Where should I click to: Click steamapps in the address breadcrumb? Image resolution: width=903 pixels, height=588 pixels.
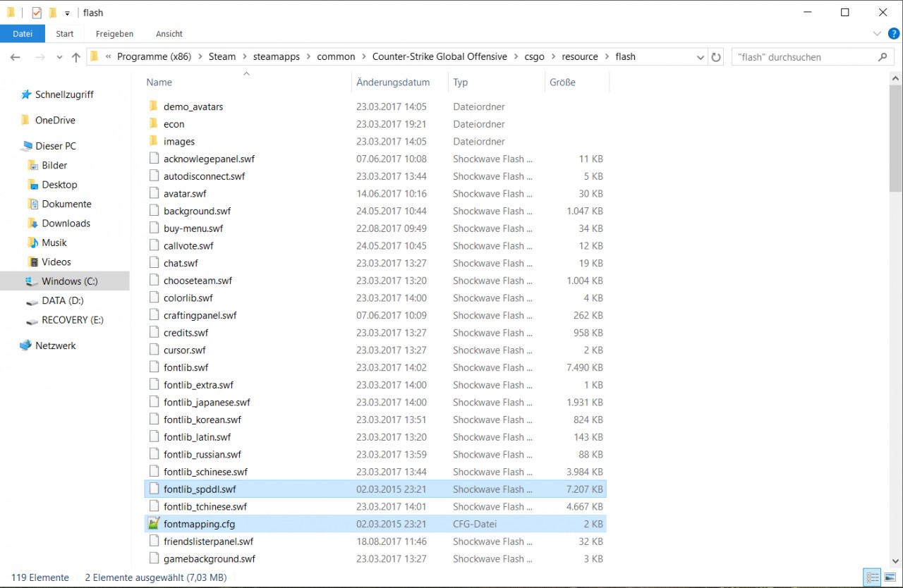click(x=277, y=56)
